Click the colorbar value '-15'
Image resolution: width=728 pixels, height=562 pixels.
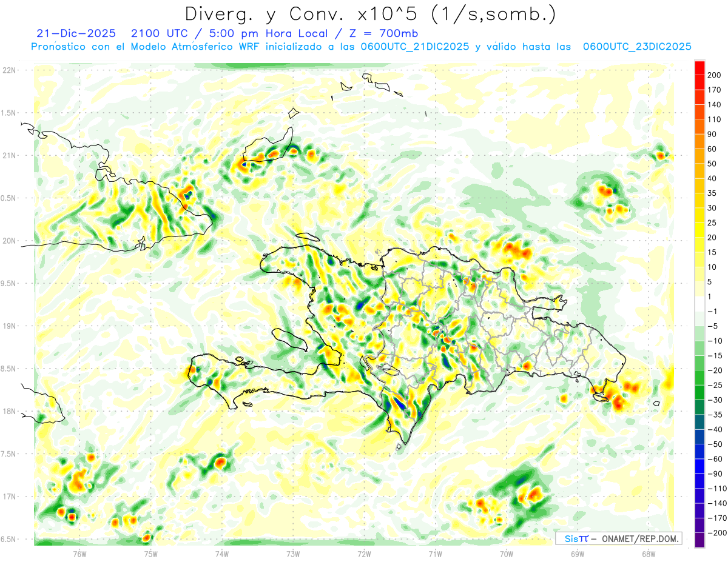(x=714, y=356)
